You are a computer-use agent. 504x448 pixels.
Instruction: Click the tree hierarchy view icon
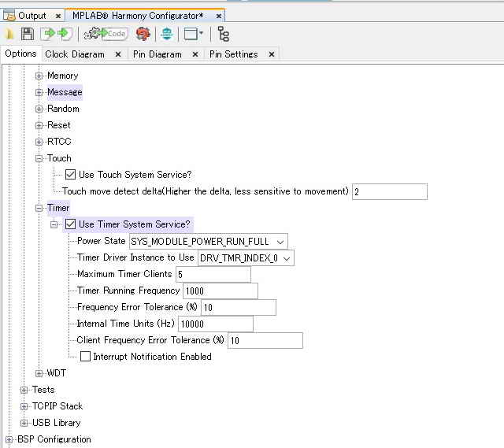224,34
